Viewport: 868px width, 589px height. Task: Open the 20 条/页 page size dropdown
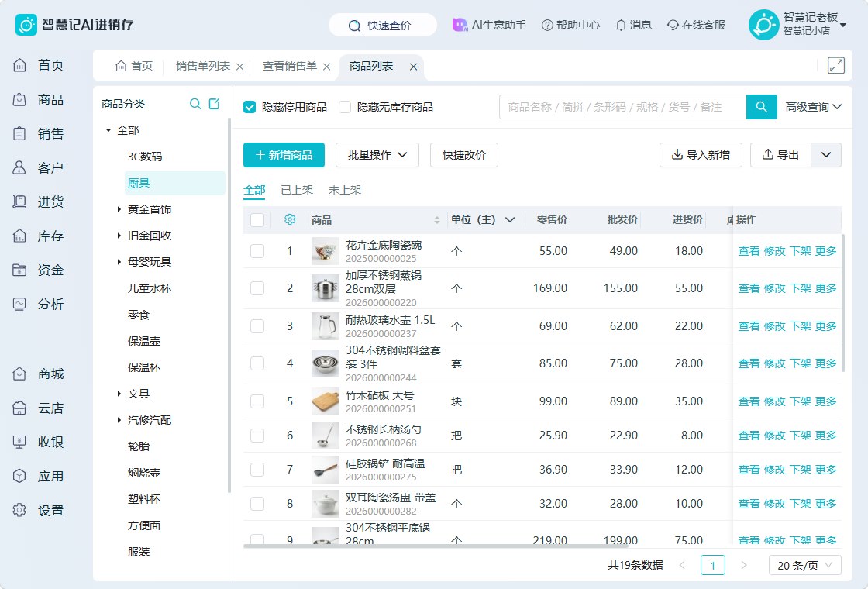[805, 565]
